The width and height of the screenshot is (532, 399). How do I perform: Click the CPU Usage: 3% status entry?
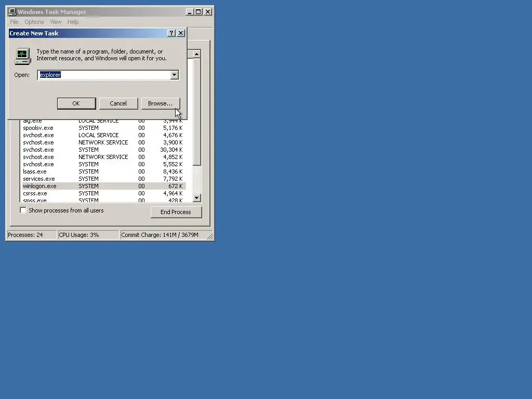[88, 235]
